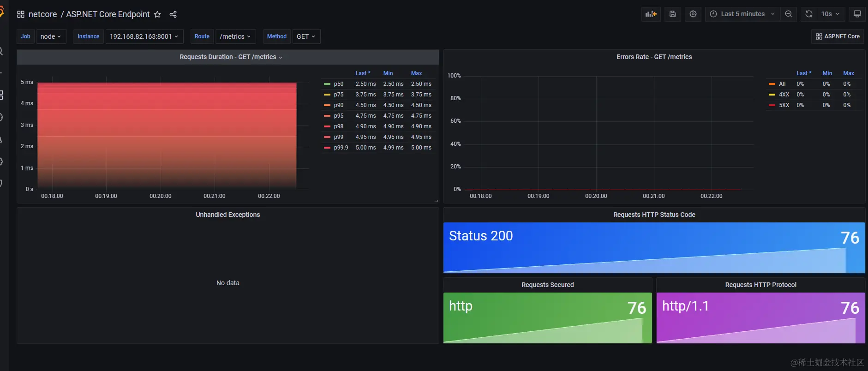Viewport: 868px width, 371px height.
Task: Open the ASP.NET Core dashboard link
Action: pos(838,36)
